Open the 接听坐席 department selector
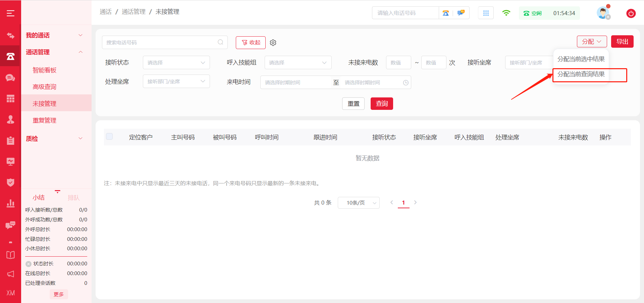The image size is (644, 303). coord(529,62)
